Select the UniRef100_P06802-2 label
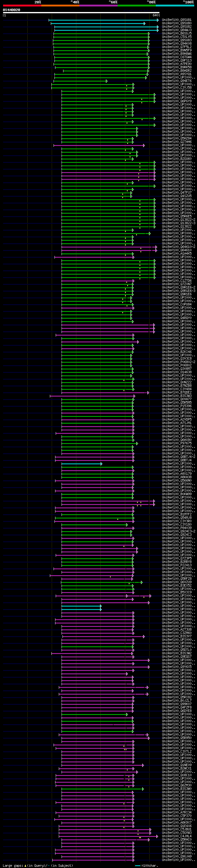This screenshot has height=868, width=197. [x=179, y=362]
